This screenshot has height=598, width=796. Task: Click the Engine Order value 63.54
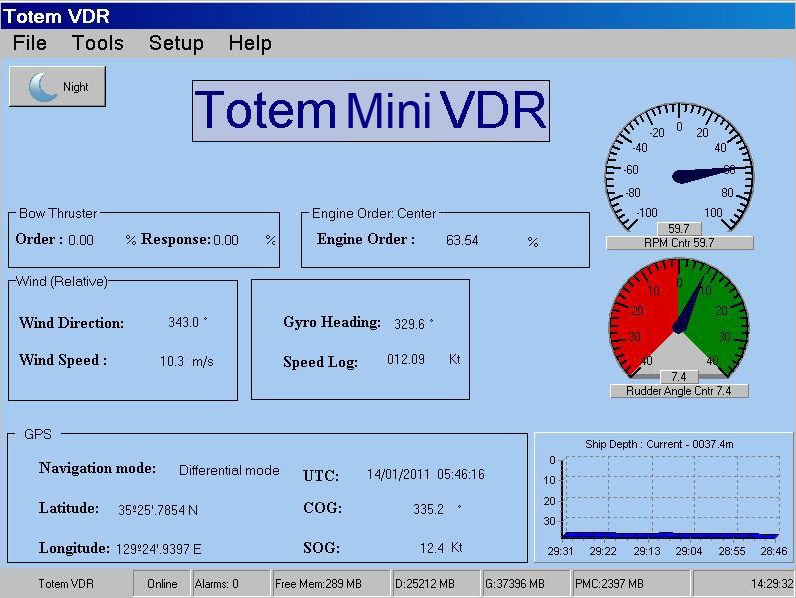click(x=462, y=240)
